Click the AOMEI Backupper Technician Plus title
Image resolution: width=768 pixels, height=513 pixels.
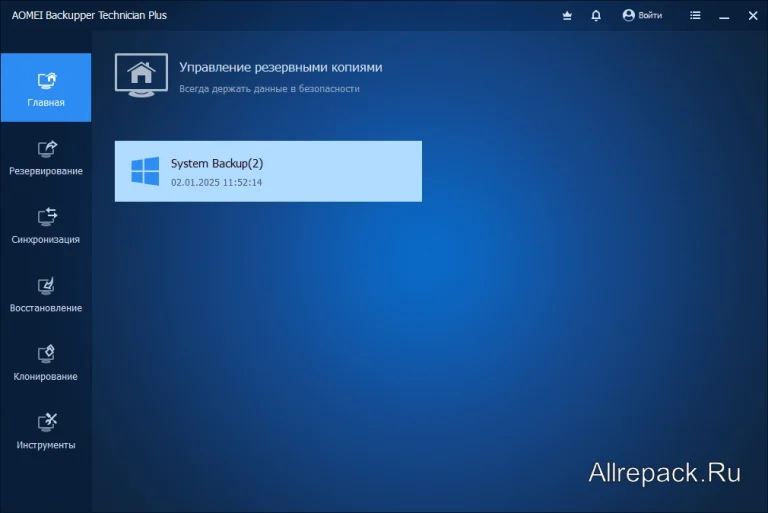point(89,15)
